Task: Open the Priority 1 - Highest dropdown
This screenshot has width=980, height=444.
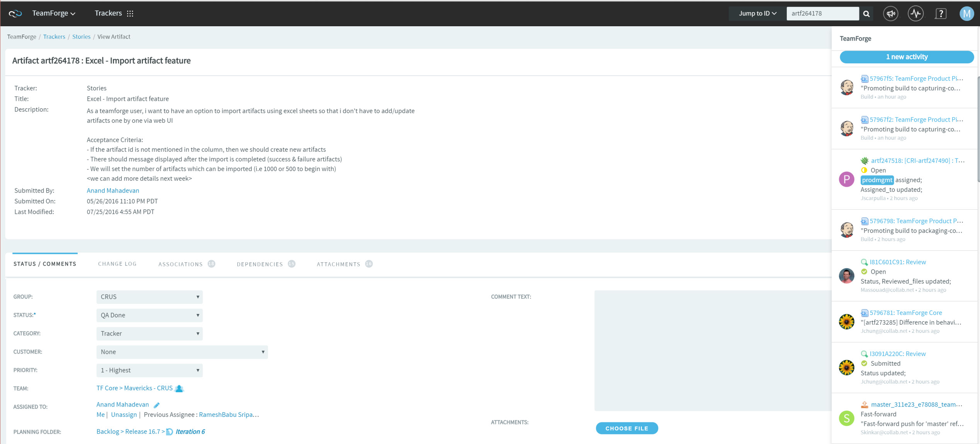Action: pyautogui.click(x=149, y=370)
